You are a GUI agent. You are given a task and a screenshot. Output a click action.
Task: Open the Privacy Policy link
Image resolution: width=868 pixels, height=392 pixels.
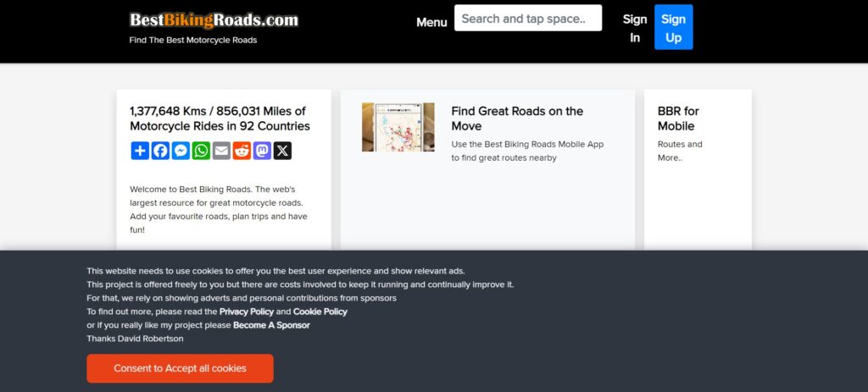[247, 312]
